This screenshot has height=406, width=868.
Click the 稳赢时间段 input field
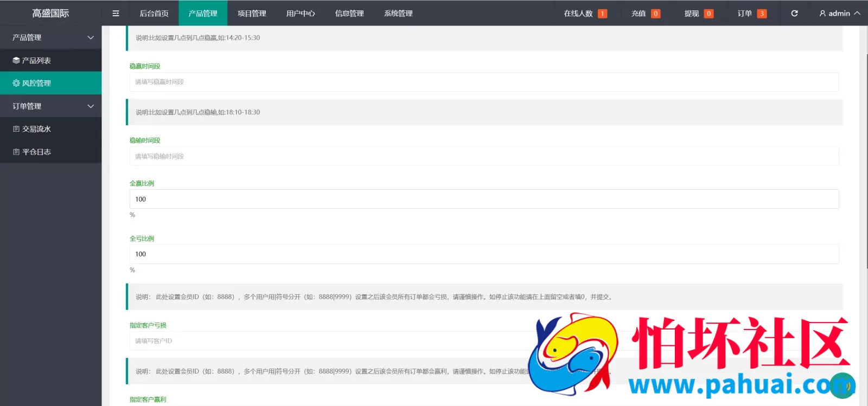point(484,82)
